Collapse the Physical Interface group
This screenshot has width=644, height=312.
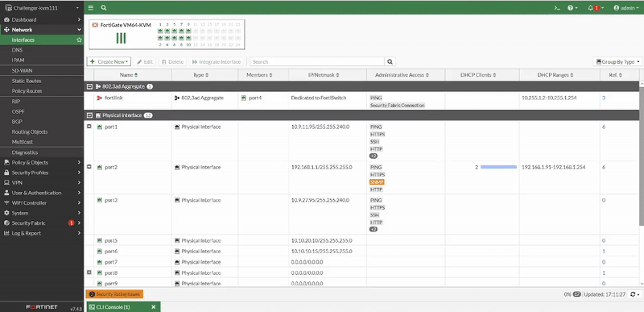pyautogui.click(x=89, y=115)
